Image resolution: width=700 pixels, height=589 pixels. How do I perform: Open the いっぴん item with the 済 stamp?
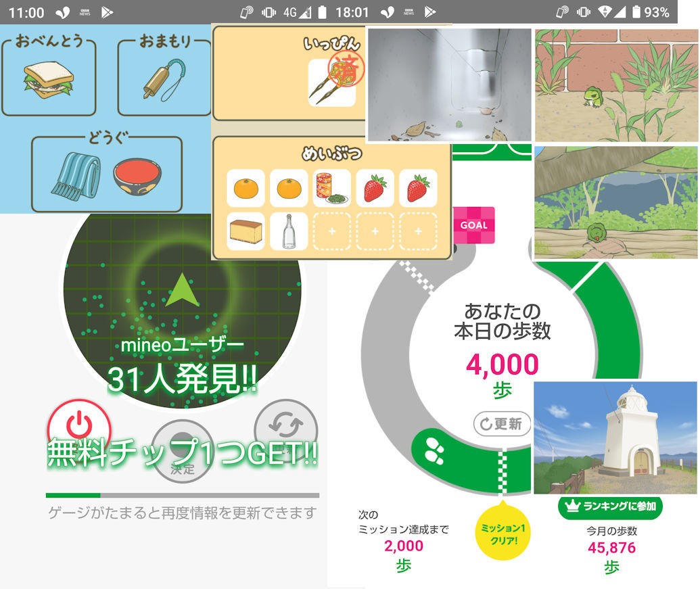[332, 83]
